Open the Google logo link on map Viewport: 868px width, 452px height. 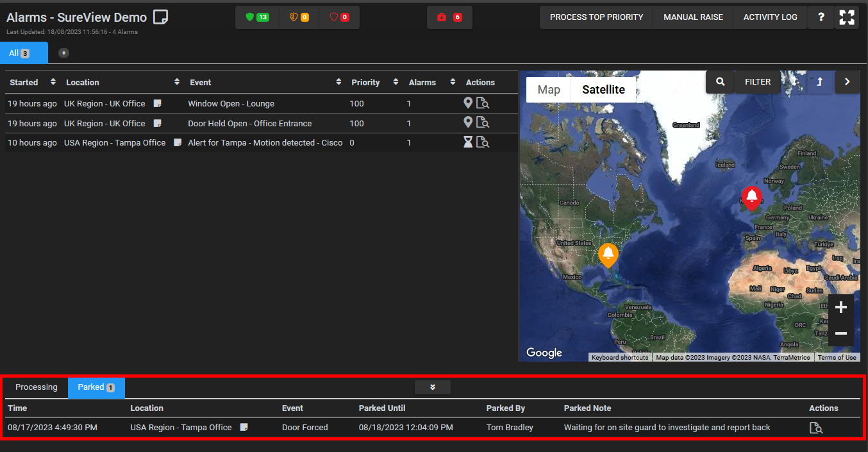click(x=544, y=353)
